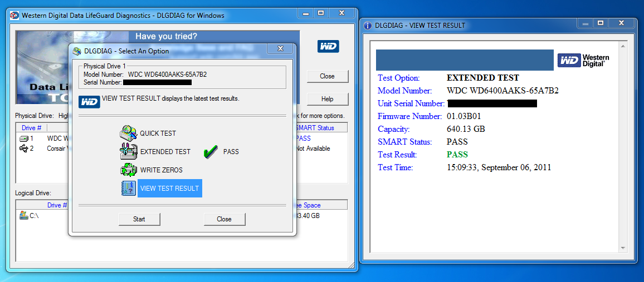This screenshot has height=282, width=644.
Task: Click scroll up arrow in test result window
Action: [x=622, y=46]
